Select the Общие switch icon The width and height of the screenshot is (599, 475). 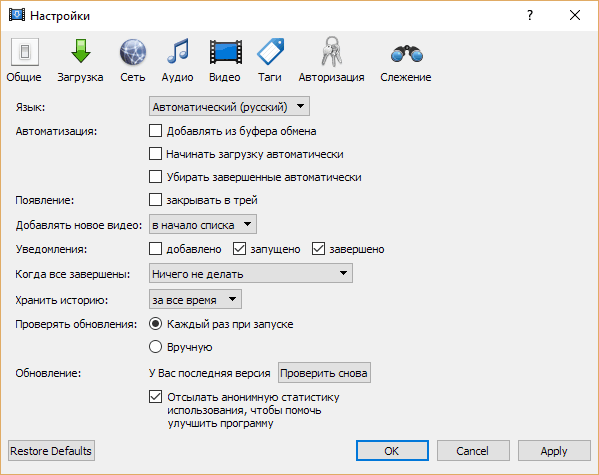point(24,60)
